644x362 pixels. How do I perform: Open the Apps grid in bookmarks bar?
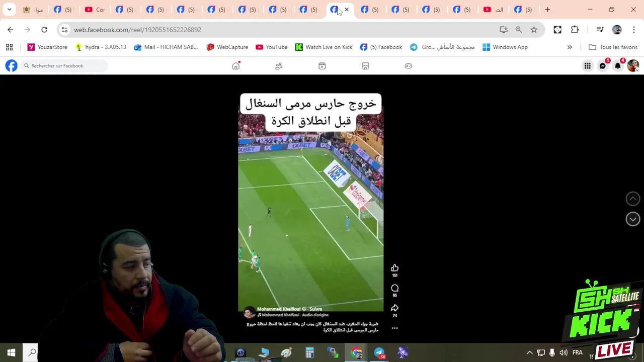(9, 47)
